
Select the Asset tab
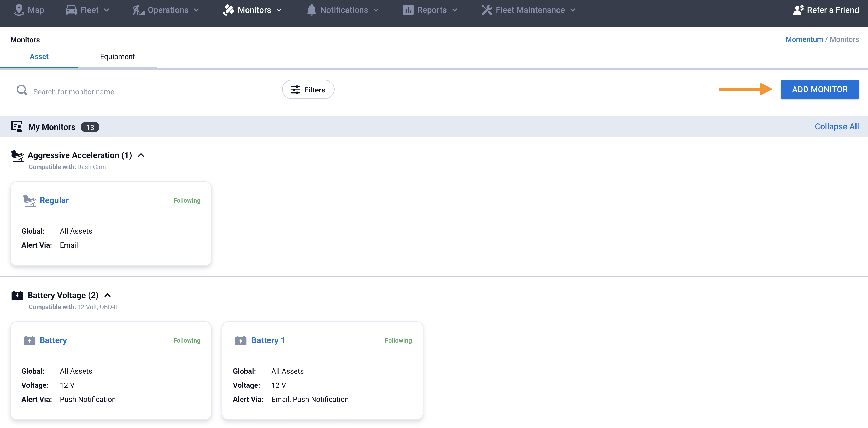coord(39,57)
